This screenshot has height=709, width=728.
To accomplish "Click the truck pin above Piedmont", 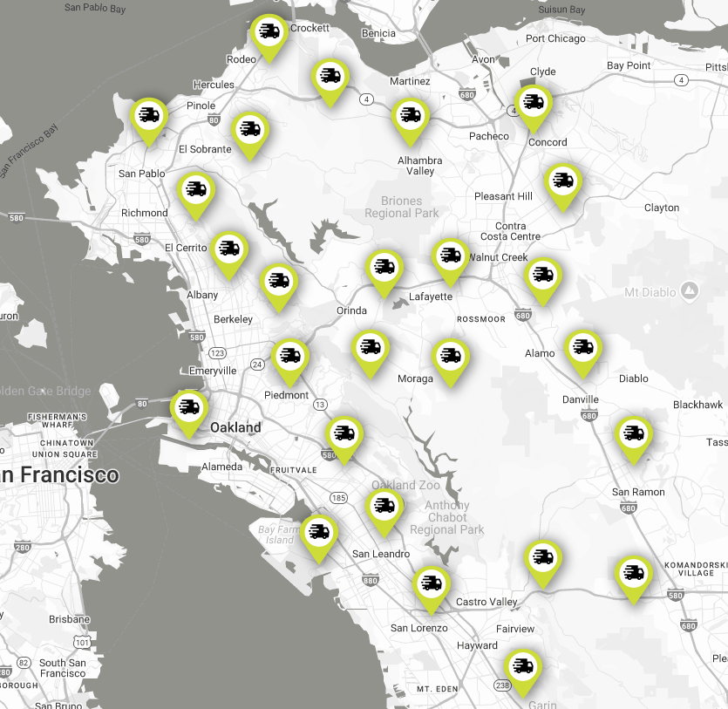I will tap(289, 358).
